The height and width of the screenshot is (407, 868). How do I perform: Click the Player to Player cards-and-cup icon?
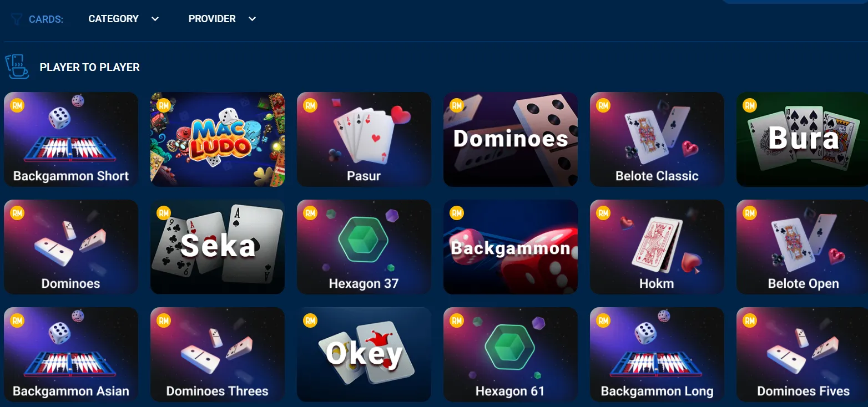click(17, 67)
